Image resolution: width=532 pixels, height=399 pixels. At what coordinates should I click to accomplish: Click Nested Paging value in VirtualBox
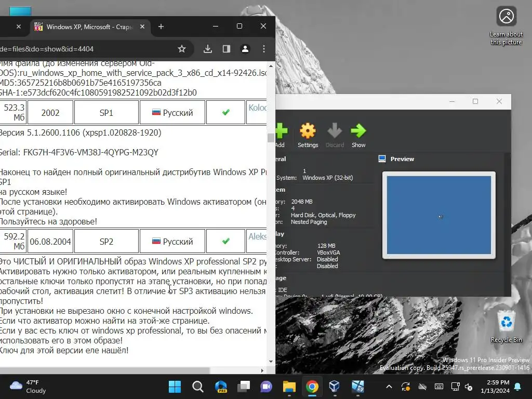309,222
